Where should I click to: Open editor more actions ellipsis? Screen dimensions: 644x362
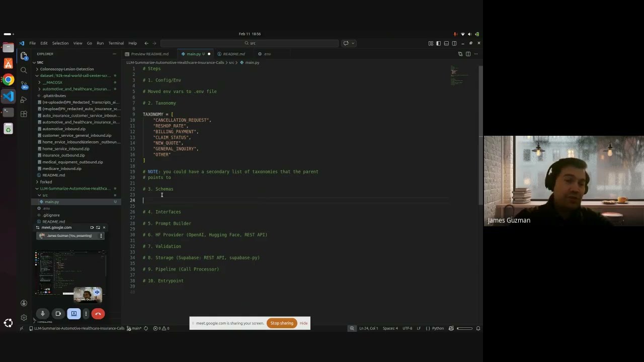(x=475, y=54)
